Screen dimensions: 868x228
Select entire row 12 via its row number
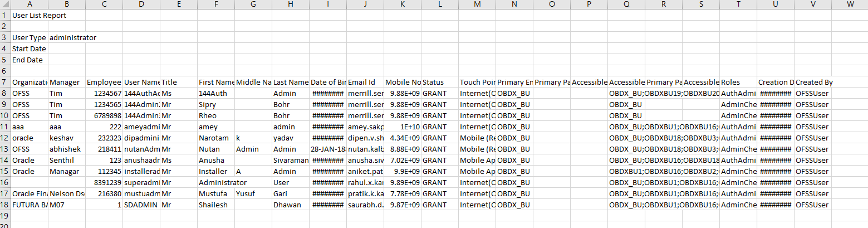pyautogui.click(x=5, y=138)
